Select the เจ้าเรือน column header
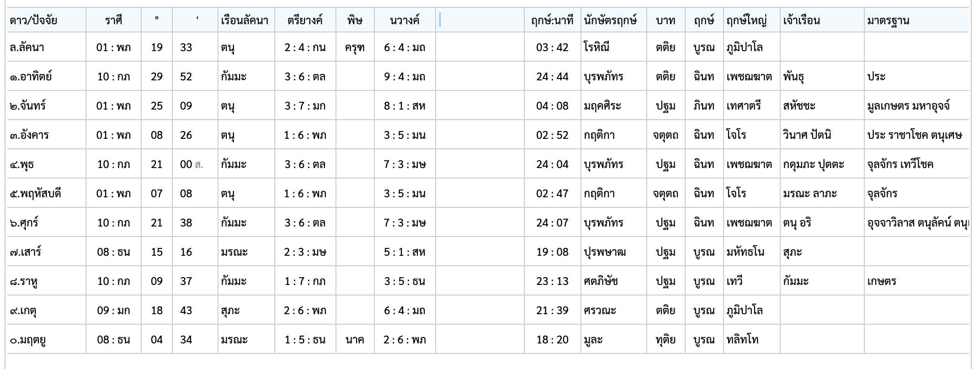The width and height of the screenshot is (980, 369). [x=801, y=21]
